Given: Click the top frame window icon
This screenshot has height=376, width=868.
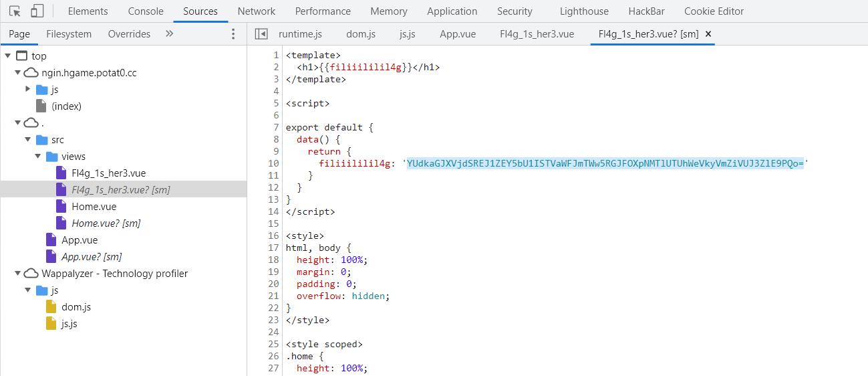Looking at the screenshot, I should [x=21, y=56].
